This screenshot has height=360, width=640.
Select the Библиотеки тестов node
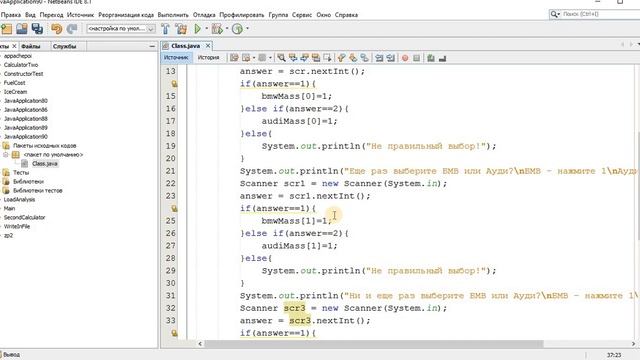pos(38,191)
